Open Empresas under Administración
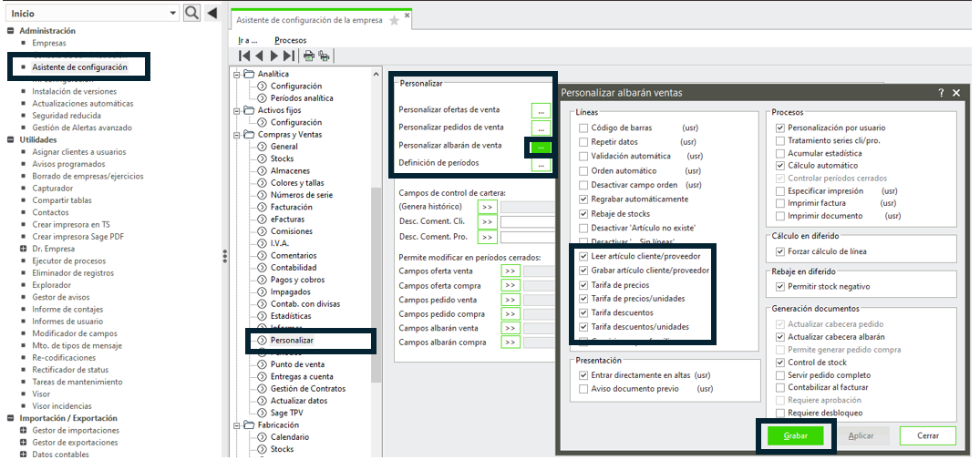This screenshot has height=460, width=980. pyautogui.click(x=48, y=43)
